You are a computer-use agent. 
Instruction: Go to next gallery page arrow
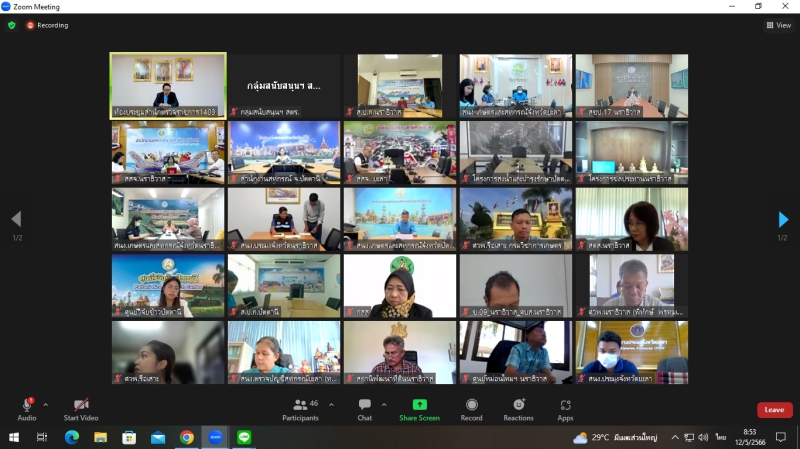coord(783,219)
